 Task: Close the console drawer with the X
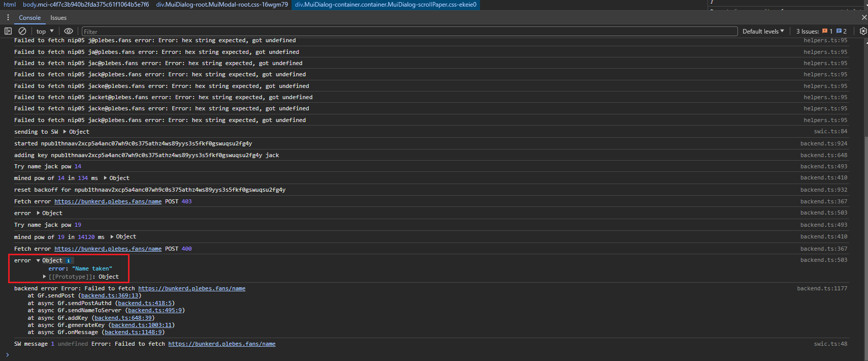click(x=864, y=17)
